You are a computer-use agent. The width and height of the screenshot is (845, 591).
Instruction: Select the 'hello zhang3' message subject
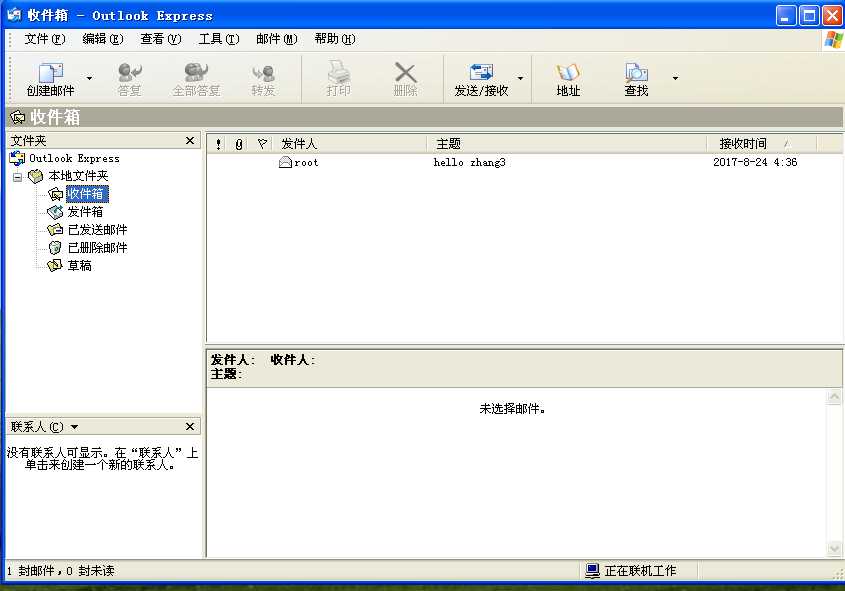(469, 162)
